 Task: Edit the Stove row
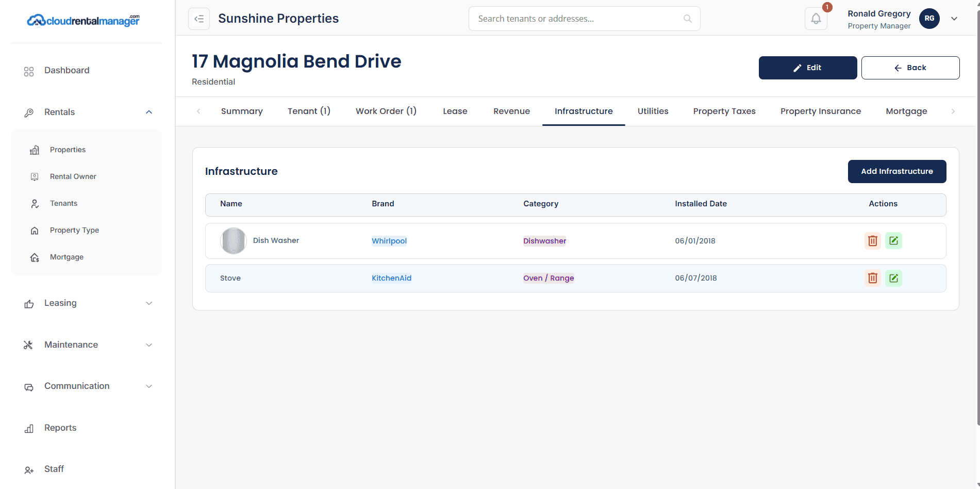point(893,278)
